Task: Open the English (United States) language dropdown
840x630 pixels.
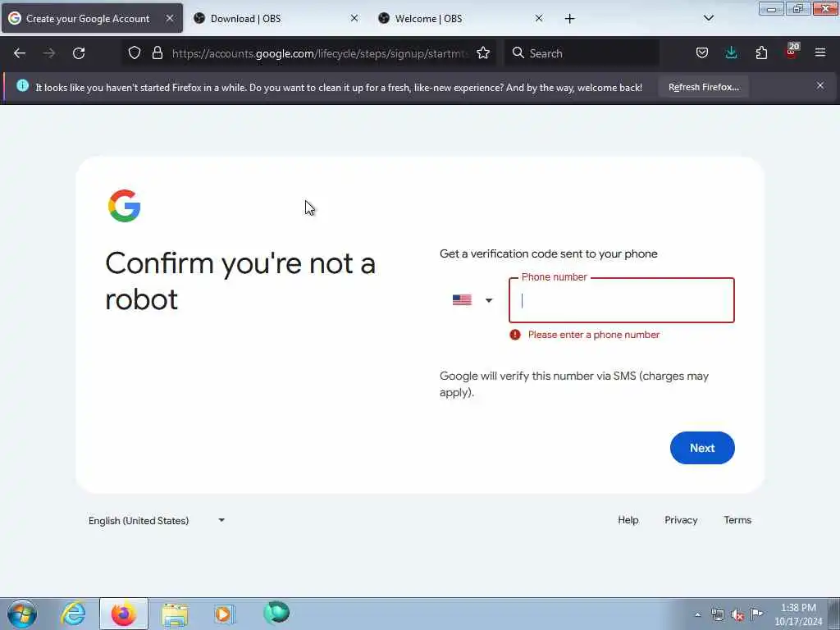Action: click(157, 520)
